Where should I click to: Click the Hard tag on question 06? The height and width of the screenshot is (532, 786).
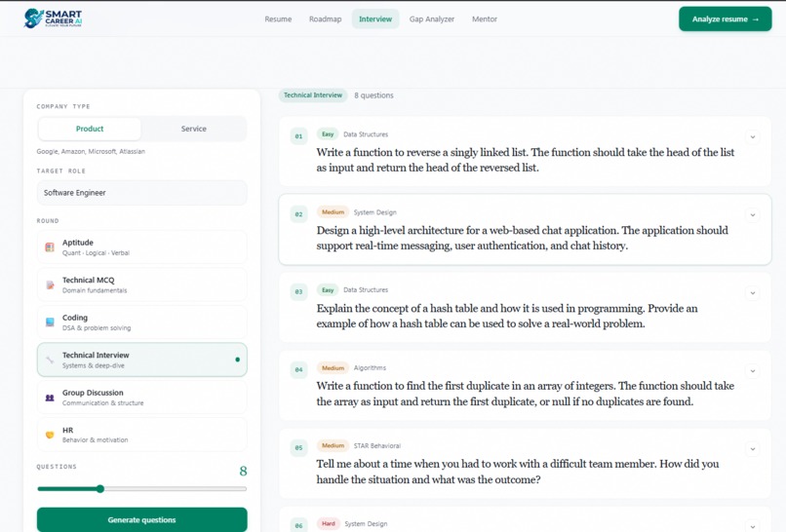329,523
